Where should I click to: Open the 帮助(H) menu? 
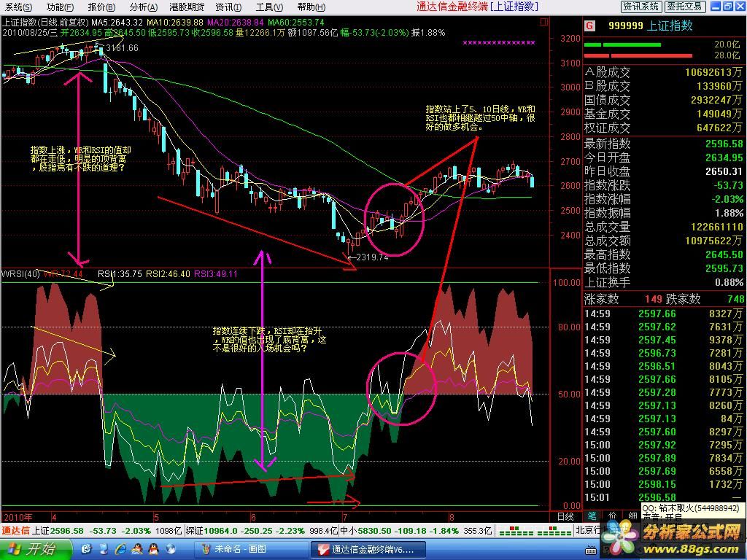coord(311,7)
